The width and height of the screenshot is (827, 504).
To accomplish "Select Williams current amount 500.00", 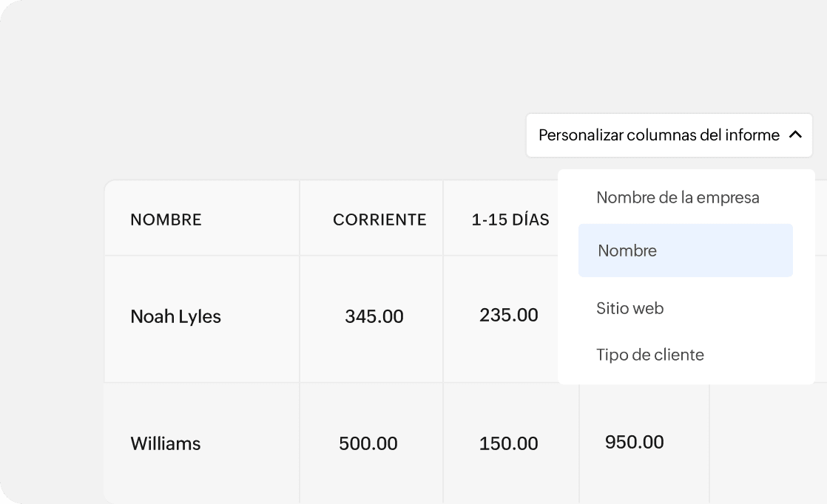I will coord(368,443).
